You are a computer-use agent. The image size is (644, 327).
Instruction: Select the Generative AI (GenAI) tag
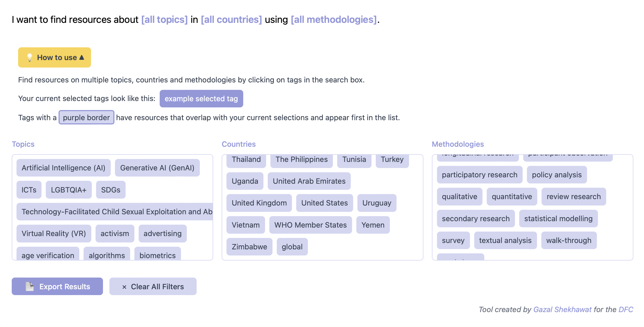click(x=157, y=168)
